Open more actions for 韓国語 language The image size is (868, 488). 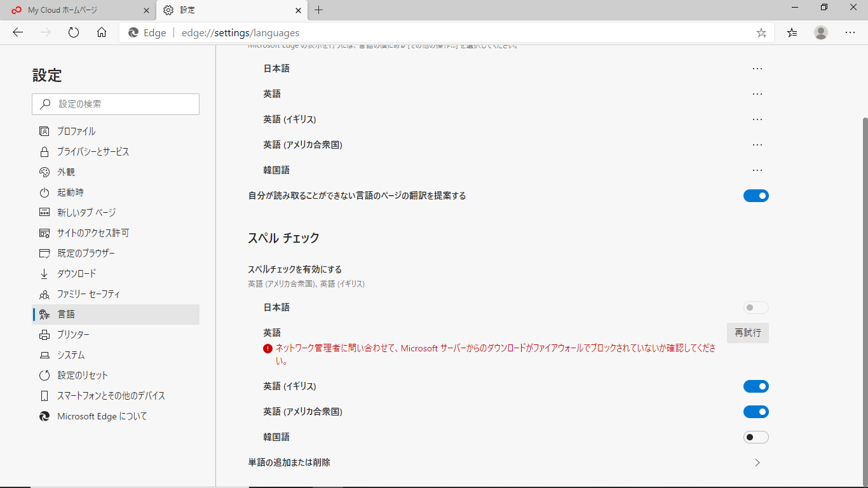pyautogui.click(x=757, y=170)
